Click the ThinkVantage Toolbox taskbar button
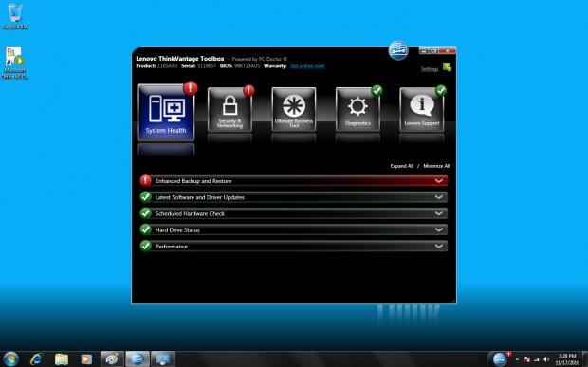Image resolution: width=588 pixels, height=367 pixels. (x=138, y=359)
